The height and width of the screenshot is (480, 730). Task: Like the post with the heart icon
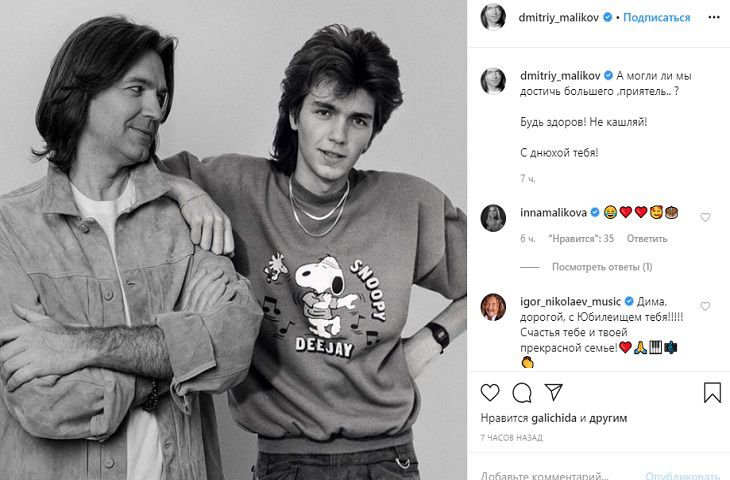coord(490,392)
